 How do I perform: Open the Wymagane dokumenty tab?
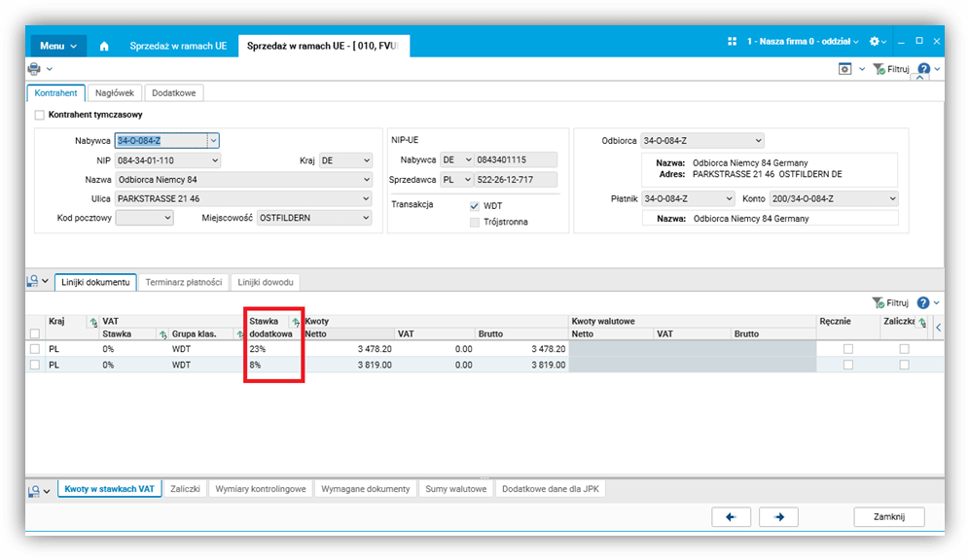point(365,489)
